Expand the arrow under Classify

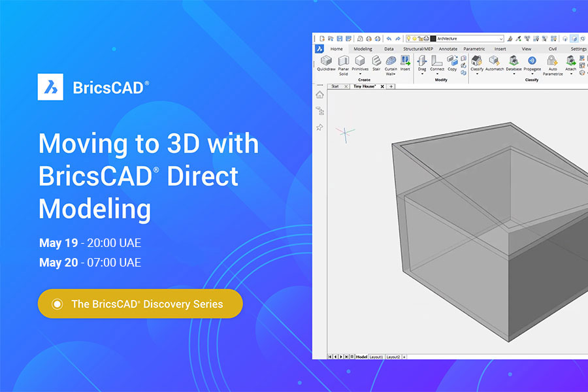(x=477, y=74)
